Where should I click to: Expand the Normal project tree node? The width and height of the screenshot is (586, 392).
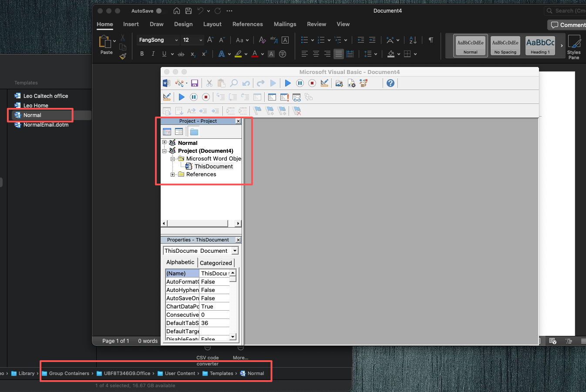(165, 143)
